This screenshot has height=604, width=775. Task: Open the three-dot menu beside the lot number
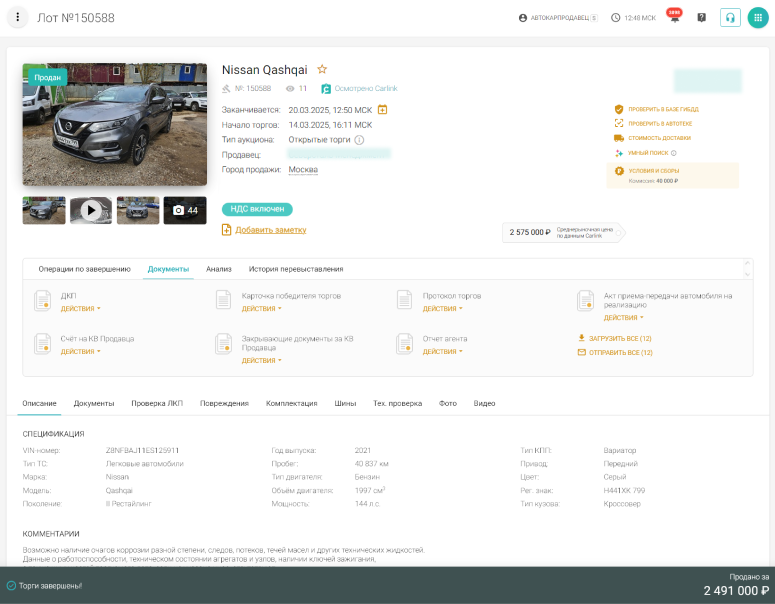tap(18, 18)
